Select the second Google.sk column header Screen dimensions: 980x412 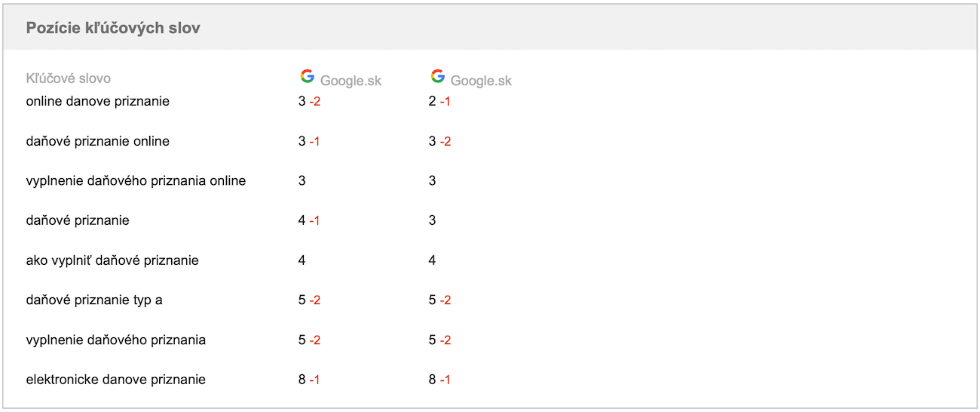pyautogui.click(x=471, y=78)
